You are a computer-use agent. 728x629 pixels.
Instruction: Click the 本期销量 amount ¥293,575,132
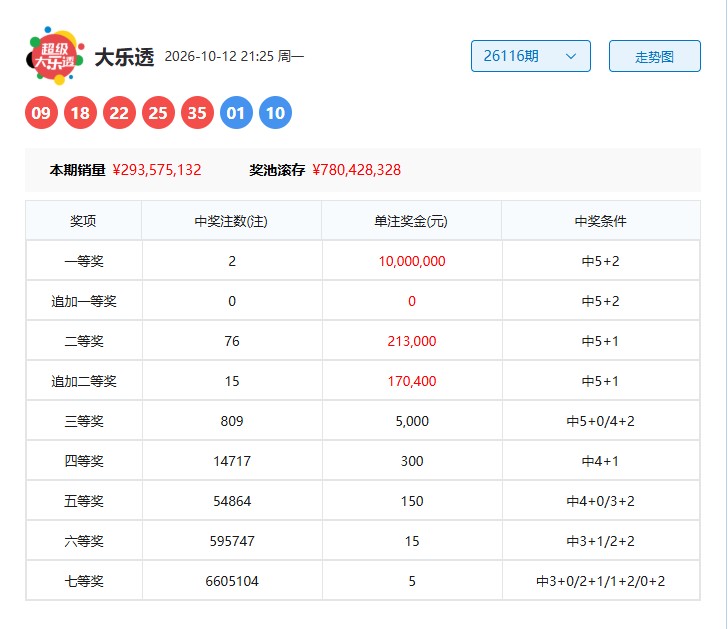pyautogui.click(x=157, y=170)
